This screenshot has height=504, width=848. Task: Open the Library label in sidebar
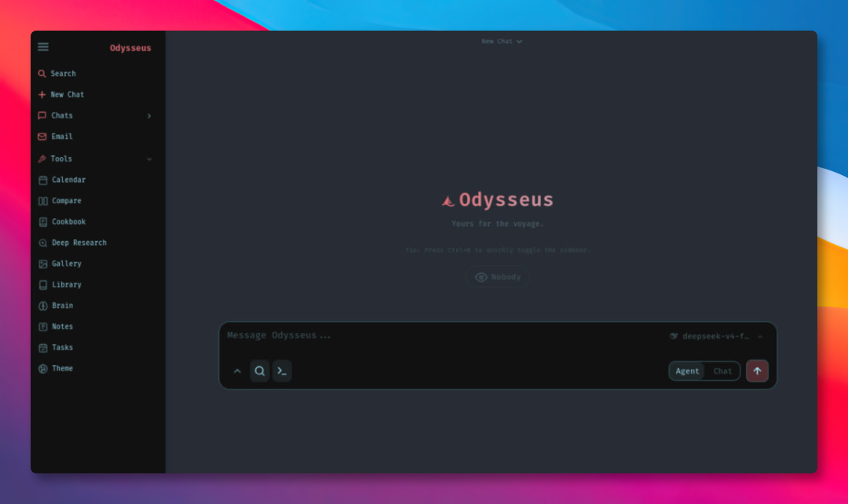click(67, 285)
